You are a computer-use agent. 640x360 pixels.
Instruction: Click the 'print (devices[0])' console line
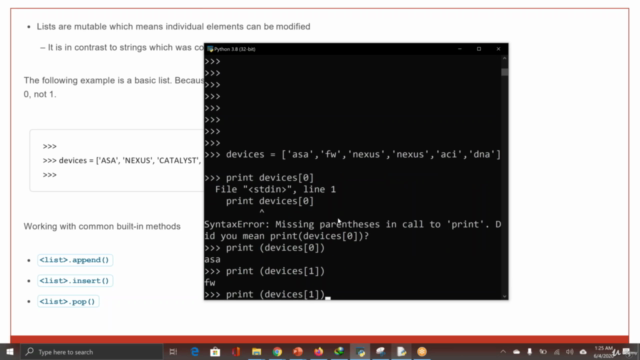[x=264, y=247]
